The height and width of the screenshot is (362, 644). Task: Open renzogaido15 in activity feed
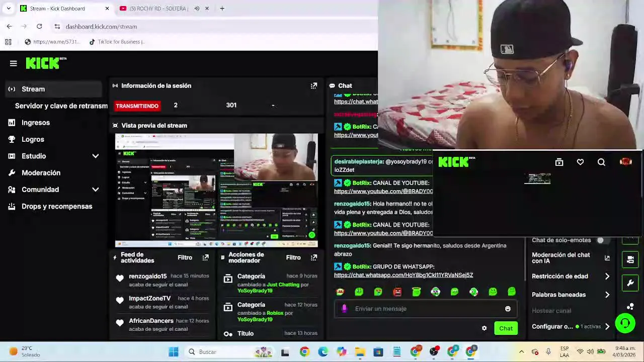point(147,276)
